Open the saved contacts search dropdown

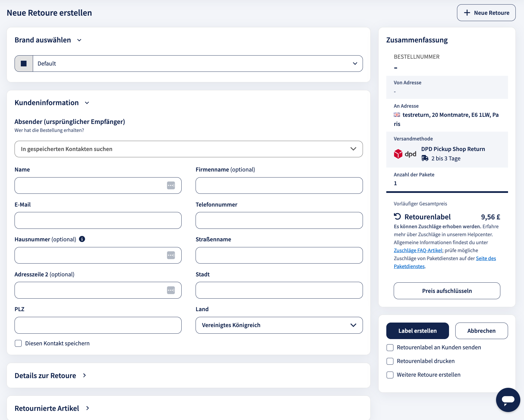pos(188,149)
